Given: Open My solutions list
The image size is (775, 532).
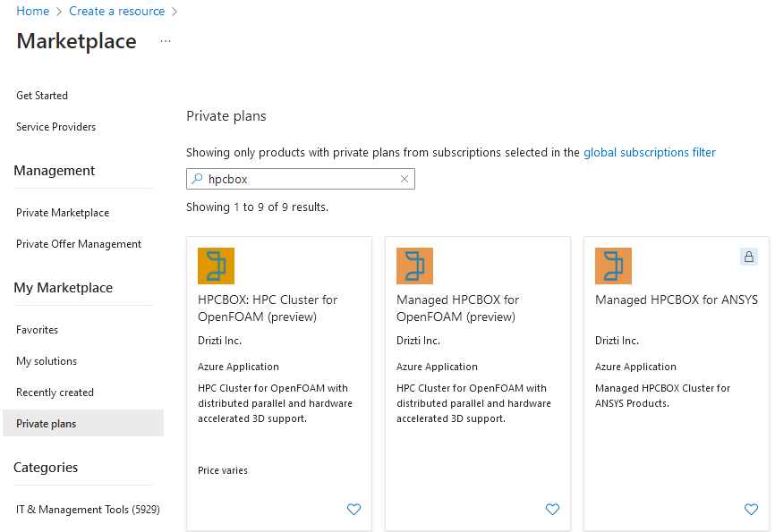Looking at the screenshot, I should [47, 361].
